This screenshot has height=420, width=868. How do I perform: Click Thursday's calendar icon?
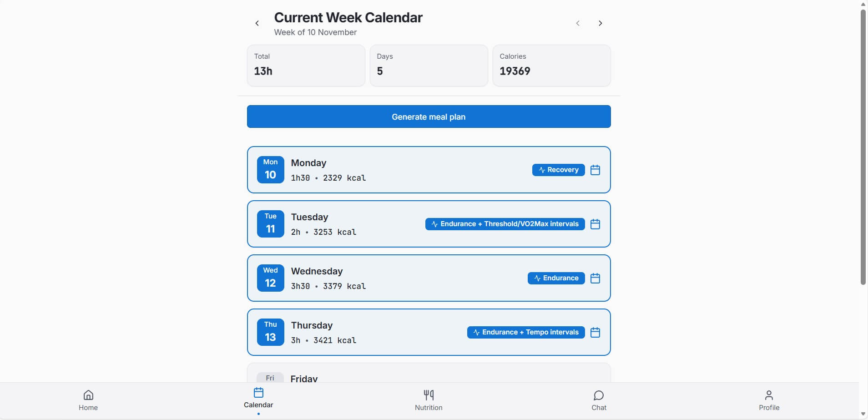click(595, 333)
